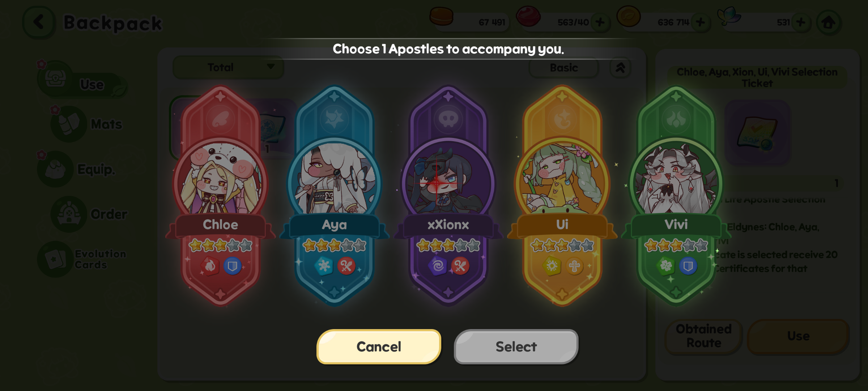
Task: Add red candy stamina via plus icon
Action: tap(600, 22)
